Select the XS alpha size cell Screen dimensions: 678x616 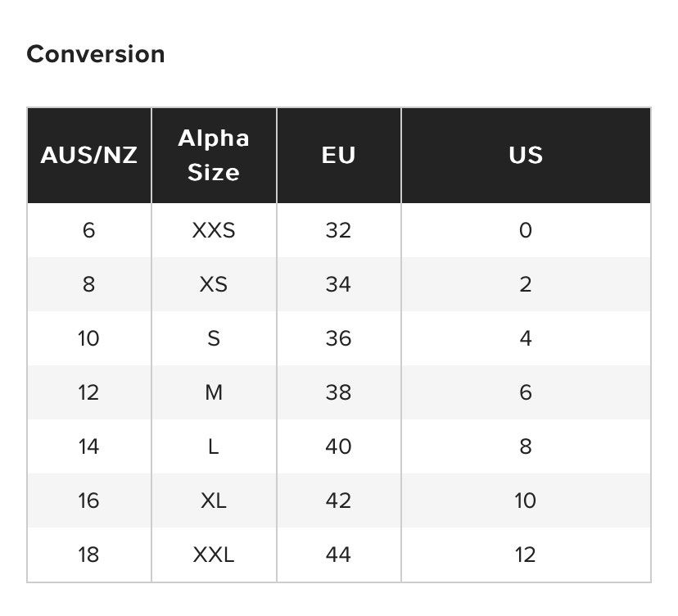[214, 284]
